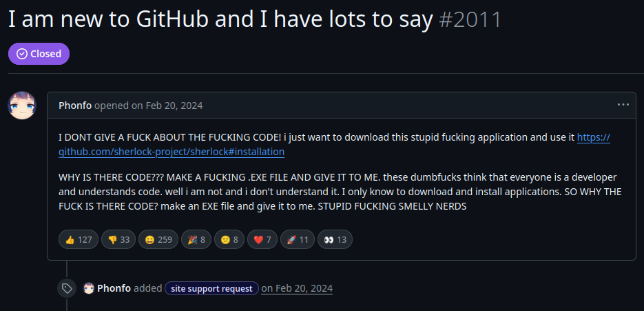
Task: Click the issue number #2011 in the title
Action: [x=470, y=20]
